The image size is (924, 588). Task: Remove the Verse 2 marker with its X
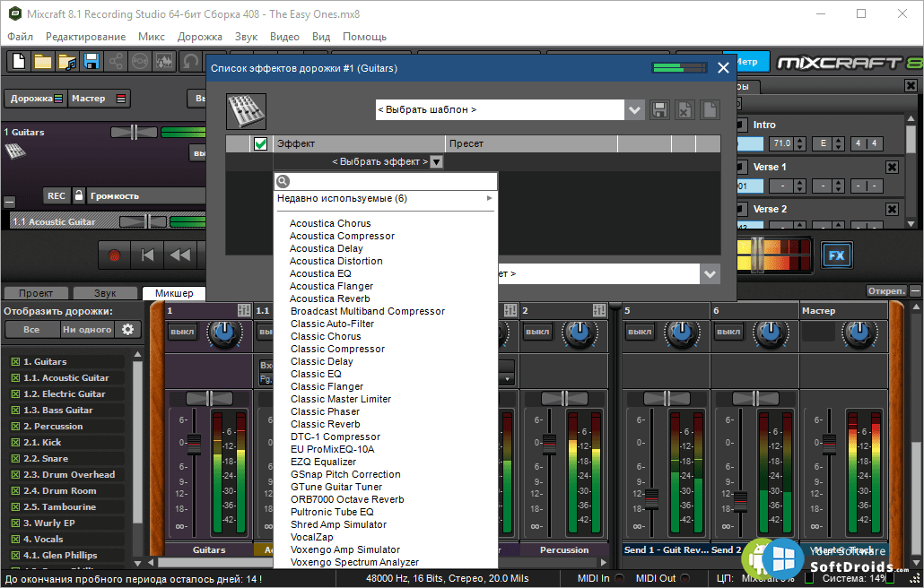(893, 209)
